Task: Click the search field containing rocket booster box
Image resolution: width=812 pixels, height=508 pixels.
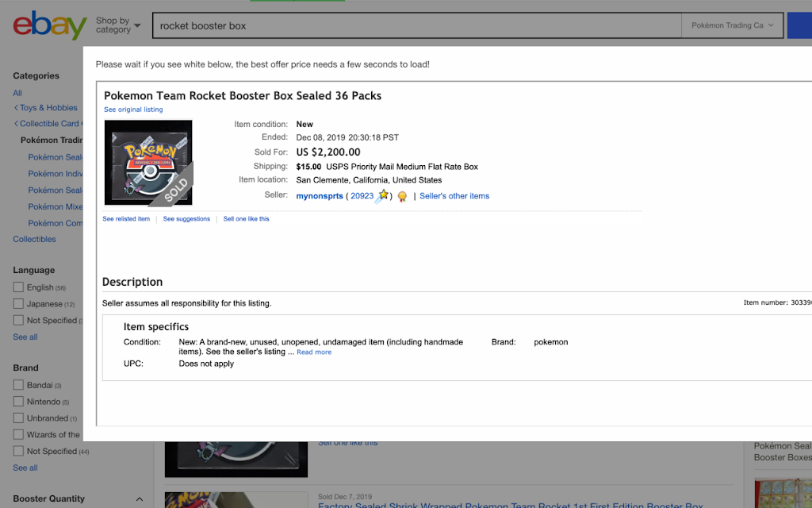Action: (x=417, y=25)
